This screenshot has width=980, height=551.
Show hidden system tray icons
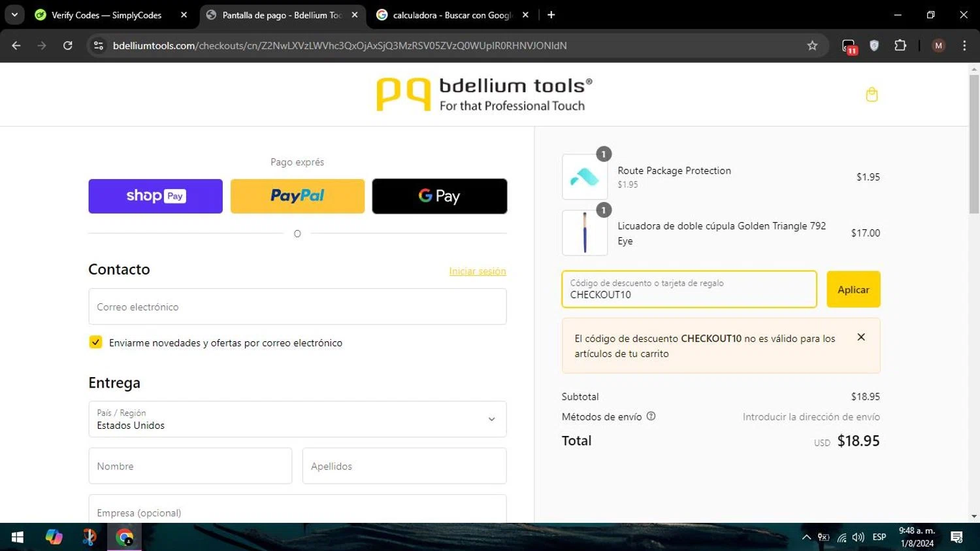(x=806, y=537)
